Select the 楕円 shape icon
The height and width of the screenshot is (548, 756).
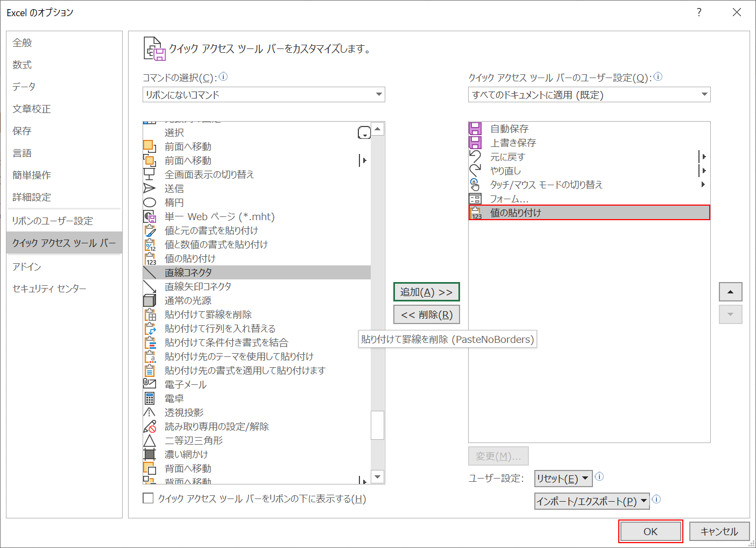(x=150, y=202)
